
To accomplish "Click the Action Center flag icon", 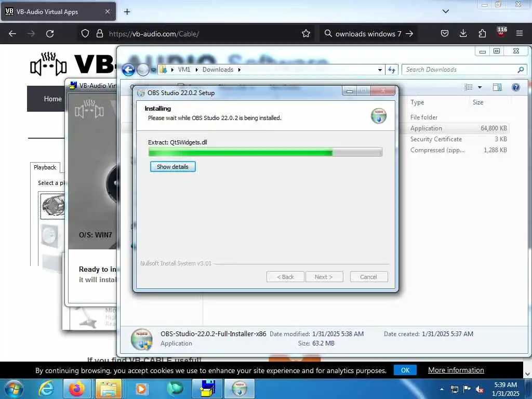I will tap(467, 389).
